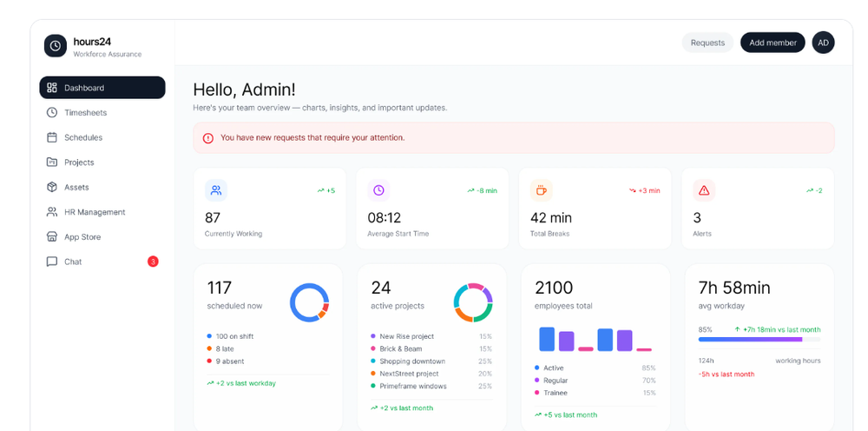Click the App Store shop icon

pyautogui.click(x=52, y=236)
